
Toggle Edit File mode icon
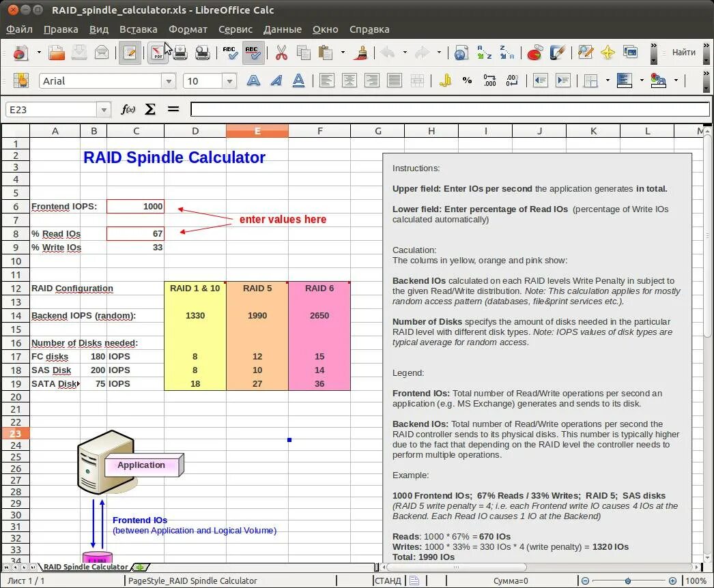click(x=130, y=53)
